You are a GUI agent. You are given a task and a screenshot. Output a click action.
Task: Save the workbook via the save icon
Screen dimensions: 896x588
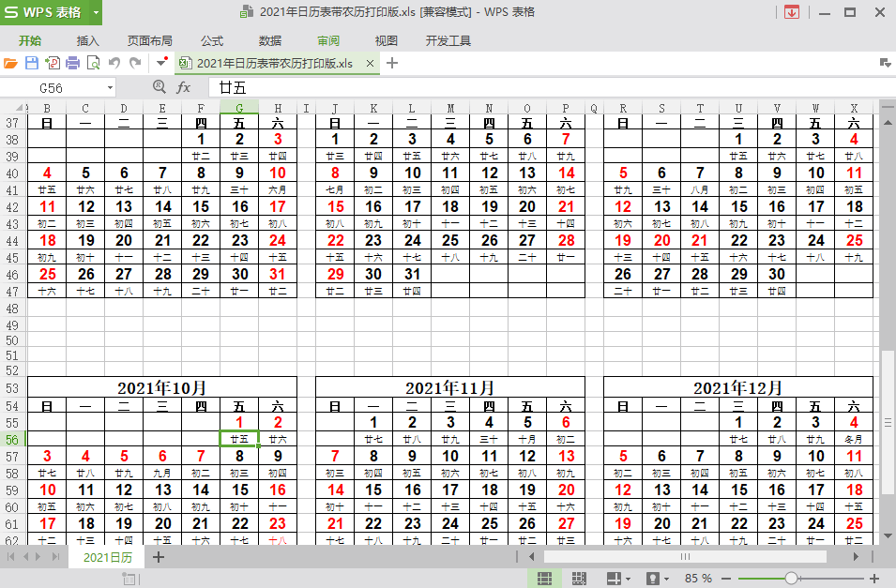(31, 62)
